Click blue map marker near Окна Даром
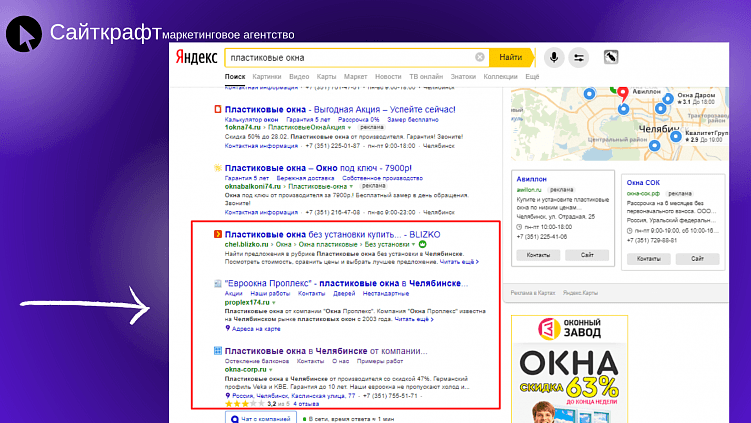 pos(668,99)
